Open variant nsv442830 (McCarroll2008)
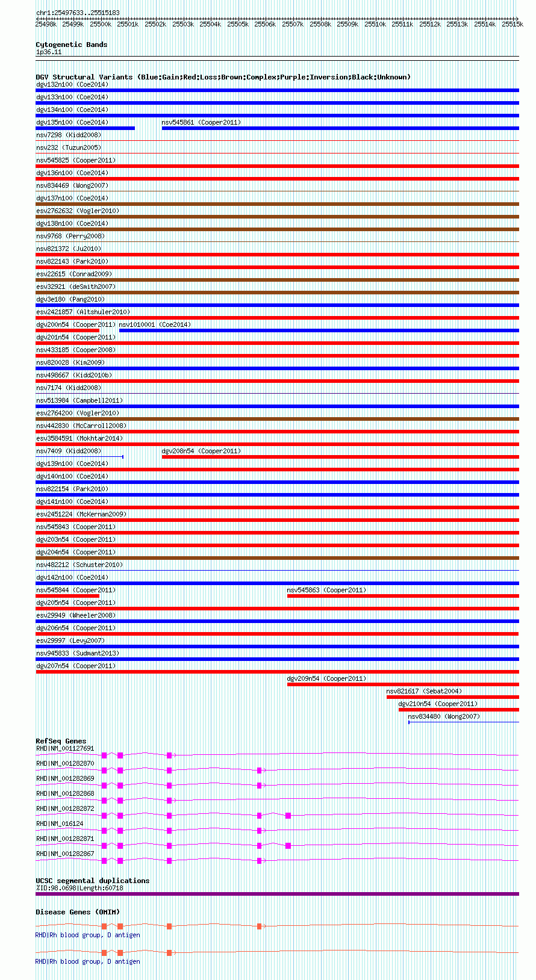The width and height of the screenshot is (536, 980). pyautogui.click(x=81, y=426)
